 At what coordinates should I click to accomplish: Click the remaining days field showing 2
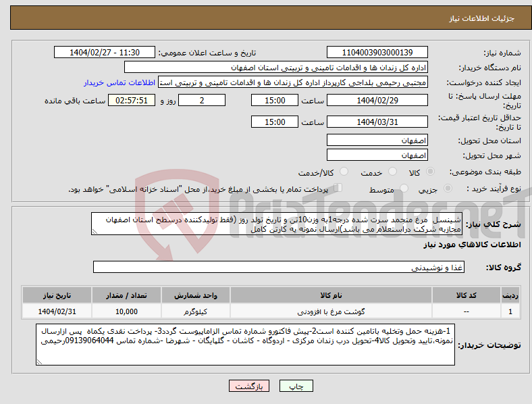pos(202,101)
